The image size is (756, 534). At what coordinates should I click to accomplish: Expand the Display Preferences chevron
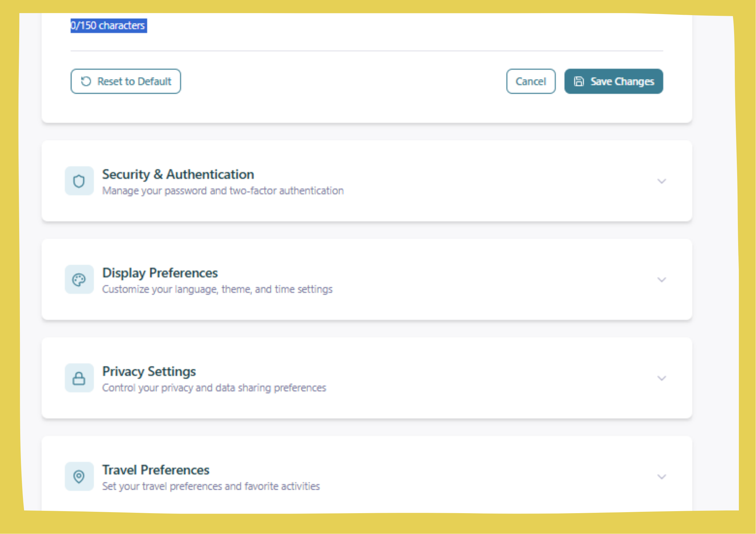point(661,280)
